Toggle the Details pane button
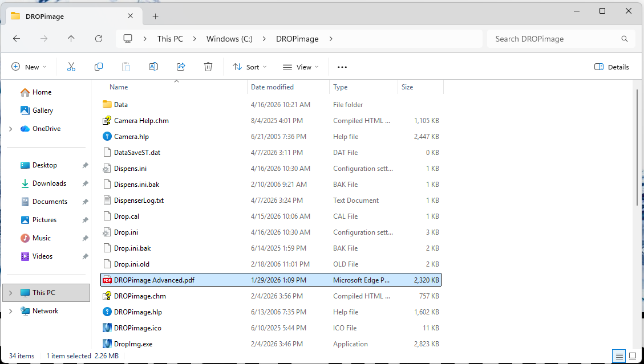Screen dimensions: 644x364 tap(611, 67)
